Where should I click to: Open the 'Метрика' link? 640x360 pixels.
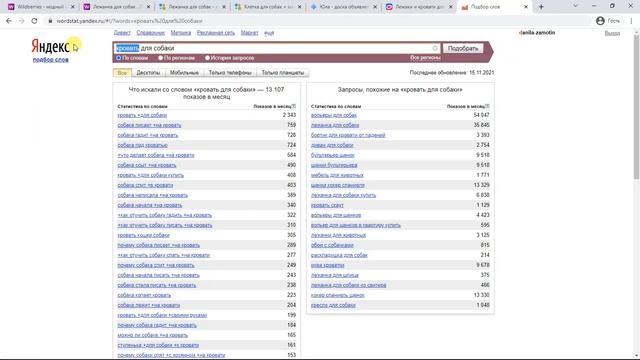(181, 33)
